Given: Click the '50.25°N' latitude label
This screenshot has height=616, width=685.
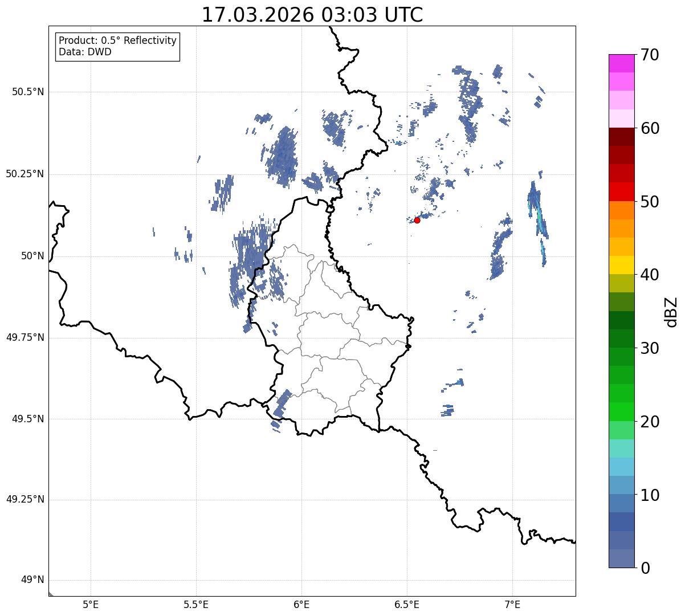Looking at the screenshot, I should (x=25, y=174).
